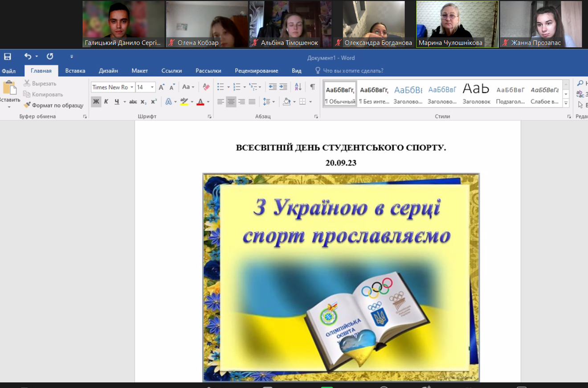Undo the last action
The image size is (588, 388).
[x=28, y=57]
